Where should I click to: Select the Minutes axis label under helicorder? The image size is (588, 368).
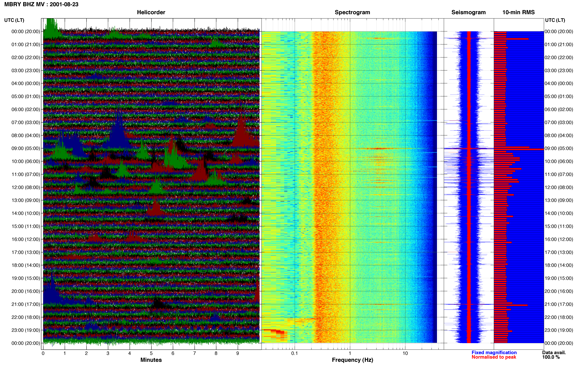click(x=151, y=360)
